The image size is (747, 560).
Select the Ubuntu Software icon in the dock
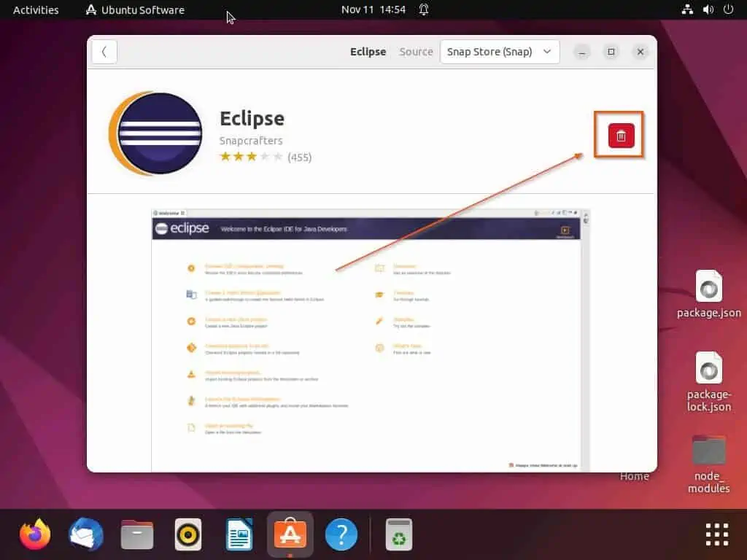(x=290, y=534)
